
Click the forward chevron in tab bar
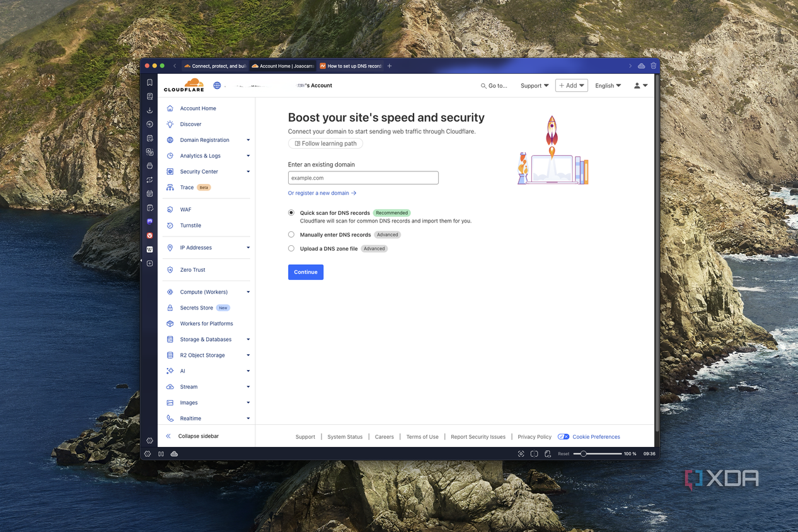pyautogui.click(x=630, y=66)
